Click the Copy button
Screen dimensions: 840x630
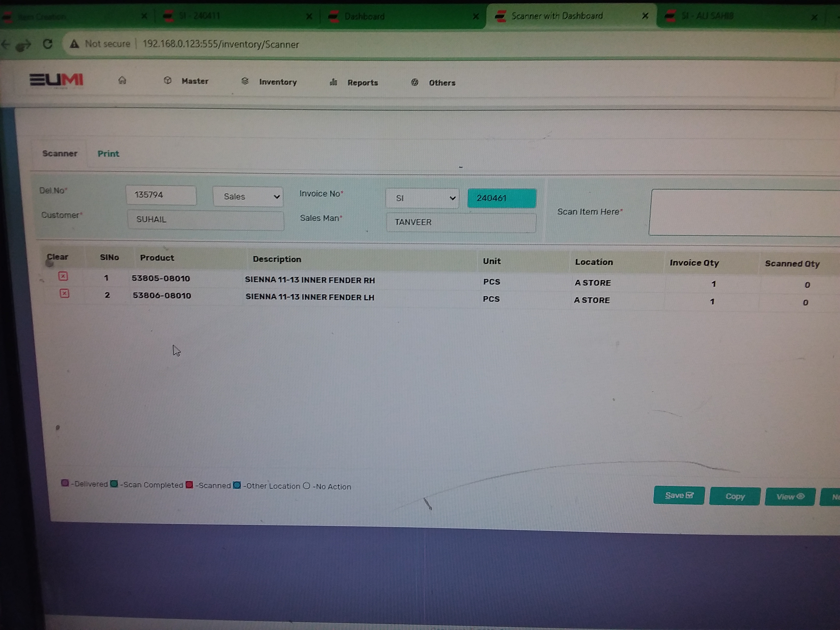[735, 496]
